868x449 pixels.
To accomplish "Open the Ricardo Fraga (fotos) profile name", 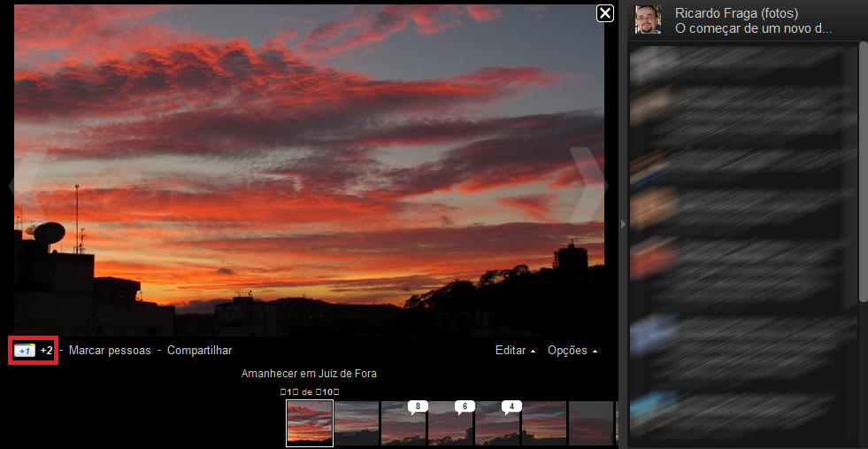I will click(x=736, y=13).
